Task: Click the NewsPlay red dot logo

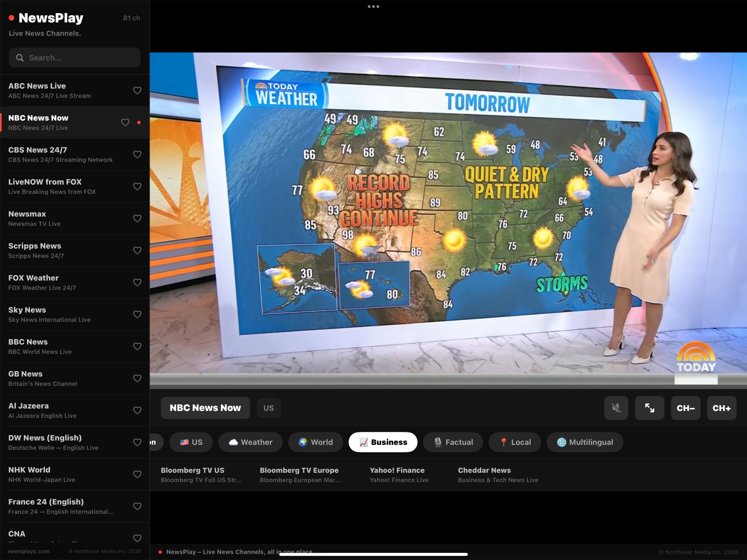Action: [x=12, y=18]
